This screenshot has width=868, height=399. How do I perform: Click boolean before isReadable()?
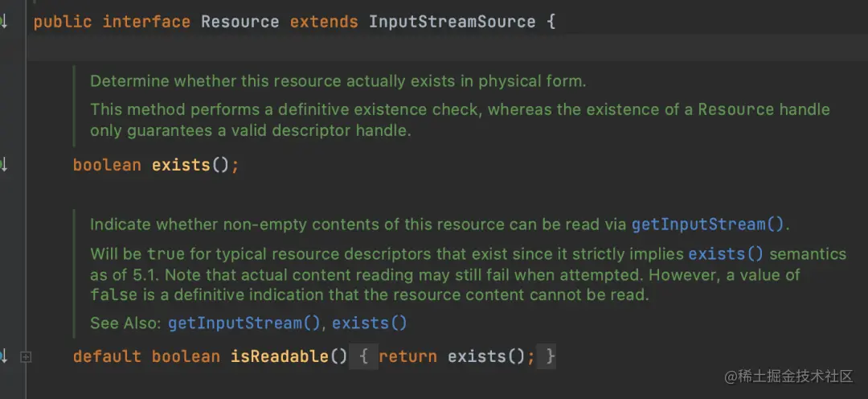[x=186, y=356]
